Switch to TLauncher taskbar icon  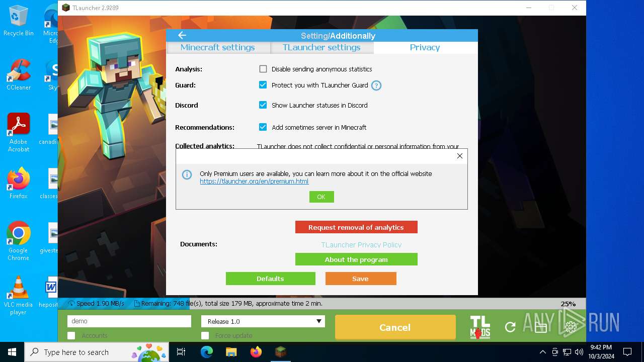(x=281, y=352)
